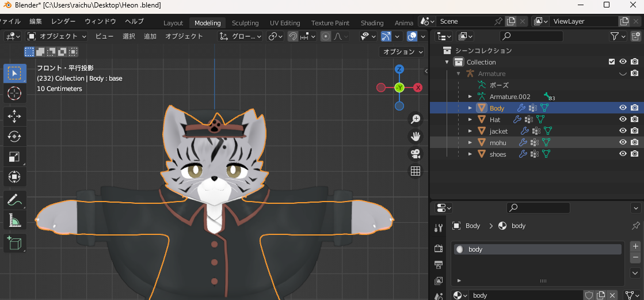Open the outliner filter dropdown
Viewport: 644px width, 300px height.
(x=618, y=36)
